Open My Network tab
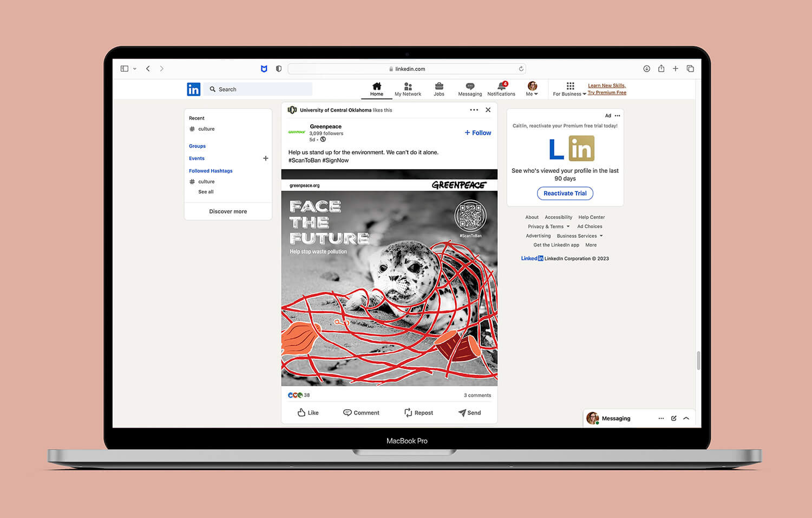The width and height of the screenshot is (812, 518). point(408,89)
